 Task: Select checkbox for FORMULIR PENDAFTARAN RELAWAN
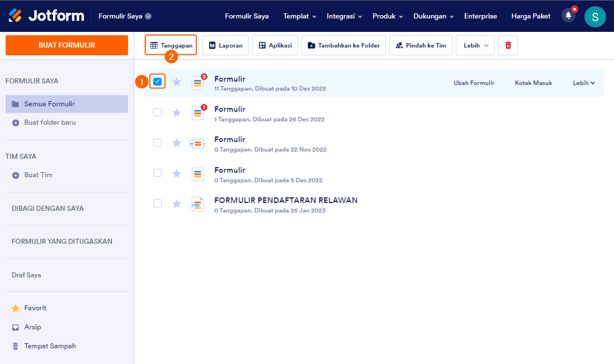(158, 204)
